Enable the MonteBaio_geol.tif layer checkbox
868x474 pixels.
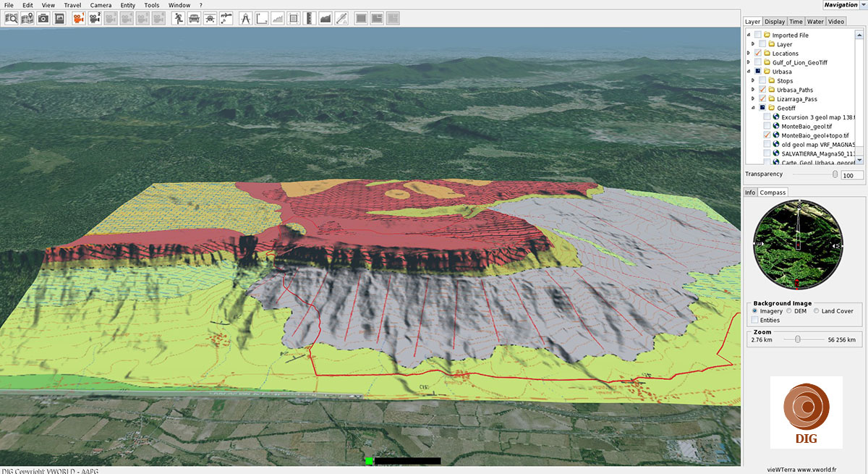pos(767,126)
